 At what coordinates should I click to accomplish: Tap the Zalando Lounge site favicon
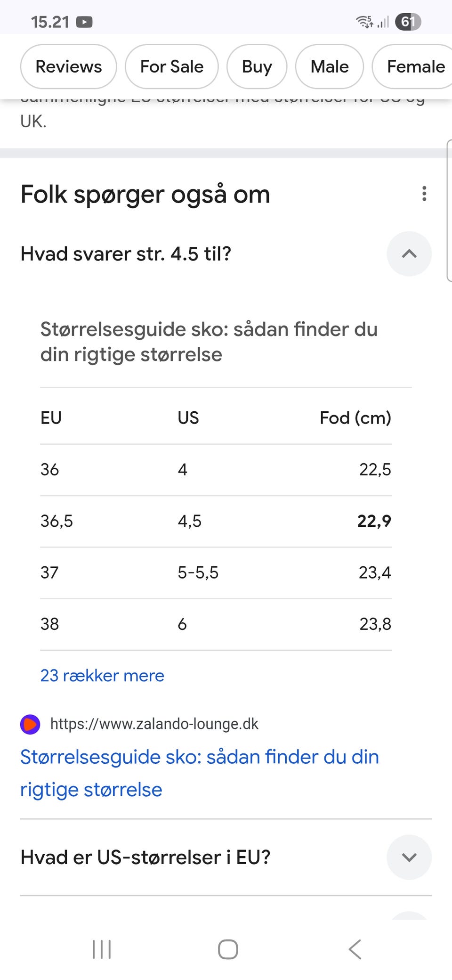(30, 724)
